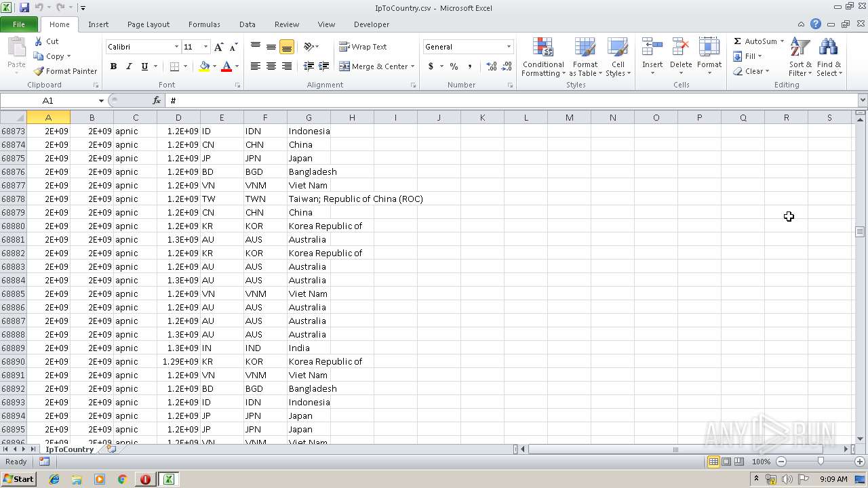Apply Accounting dollar number format
This screenshot has height=488, width=868.
click(431, 66)
